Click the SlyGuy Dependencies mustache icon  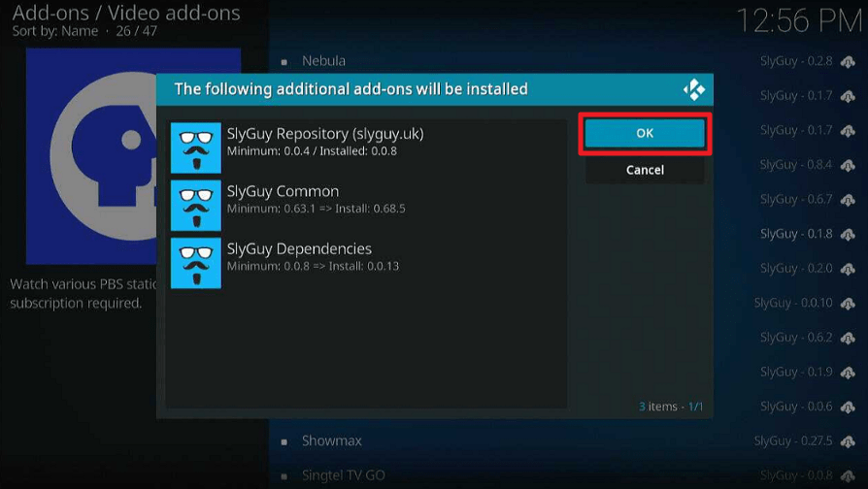click(x=196, y=263)
